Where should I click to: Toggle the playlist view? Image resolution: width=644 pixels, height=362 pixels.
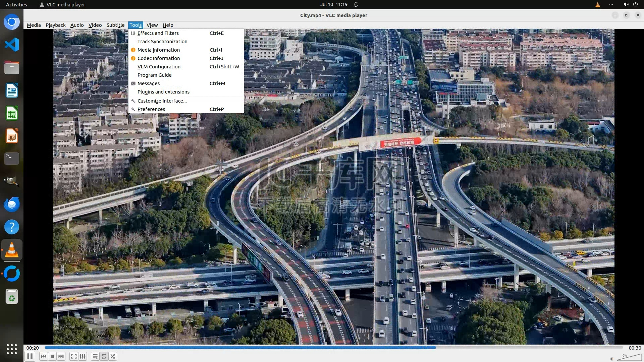(x=95, y=356)
